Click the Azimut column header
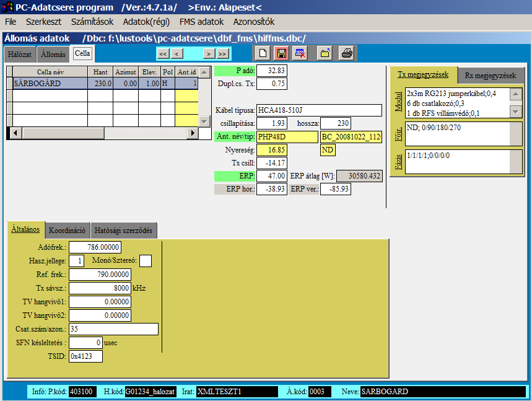Image resolution: width=532 pixels, height=401 pixels. (126, 72)
